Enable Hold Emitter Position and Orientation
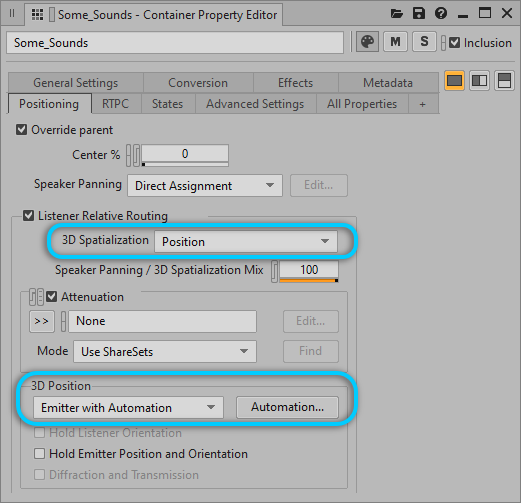The width and height of the screenshot is (521, 503). tap(39, 454)
